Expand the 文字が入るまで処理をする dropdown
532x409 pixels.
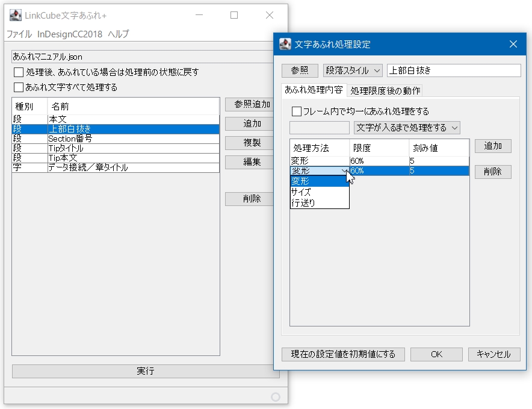(x=406, y=128)
